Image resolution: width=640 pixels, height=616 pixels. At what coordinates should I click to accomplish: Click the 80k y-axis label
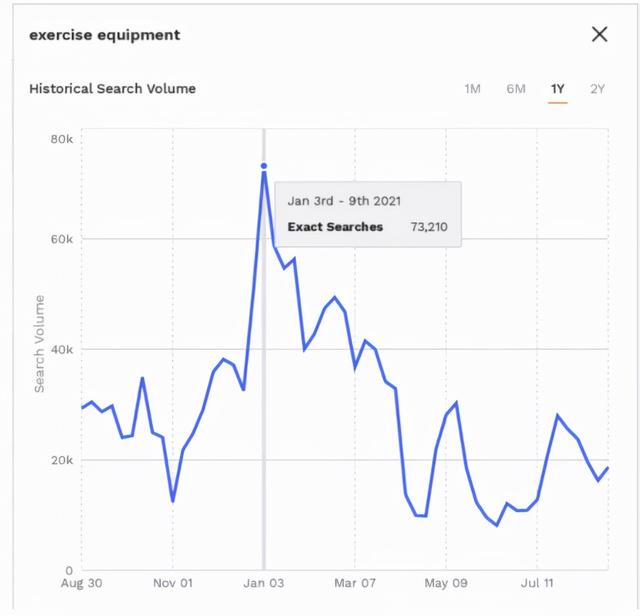(x=62, y=139)
